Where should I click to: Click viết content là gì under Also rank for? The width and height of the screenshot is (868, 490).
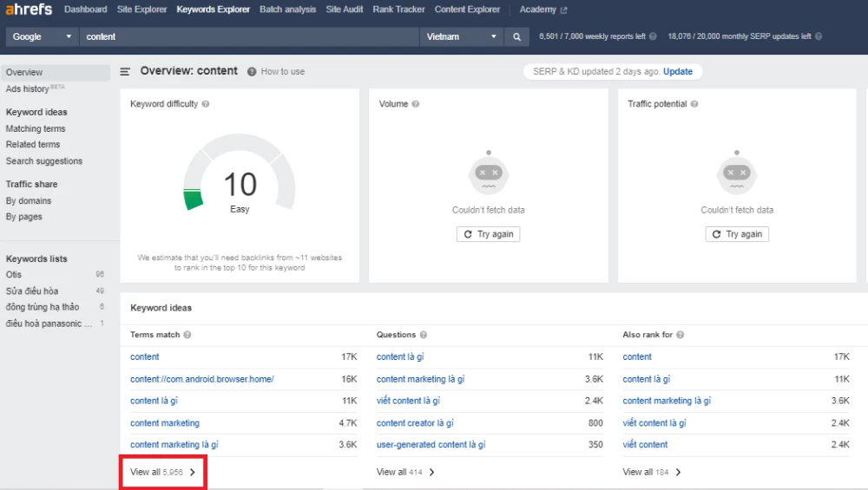pos(654,423)
